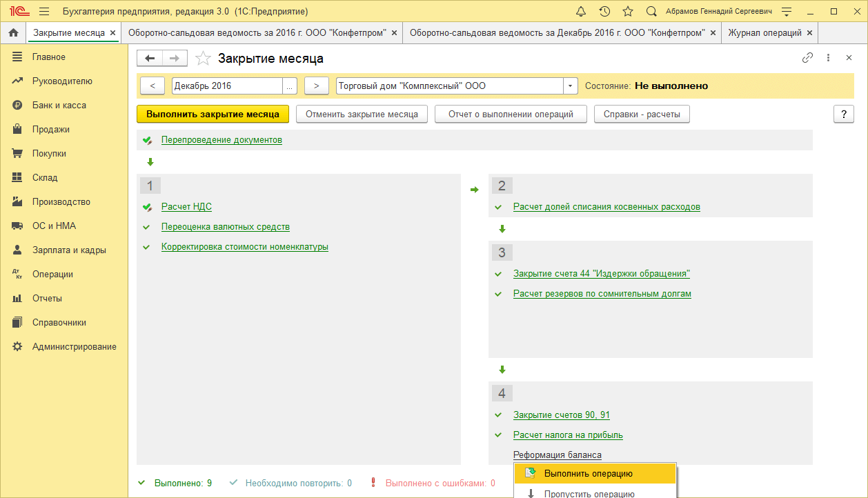Switch to Журнал операций tab
Screen dimensions: 868x498
pos(765,33)
